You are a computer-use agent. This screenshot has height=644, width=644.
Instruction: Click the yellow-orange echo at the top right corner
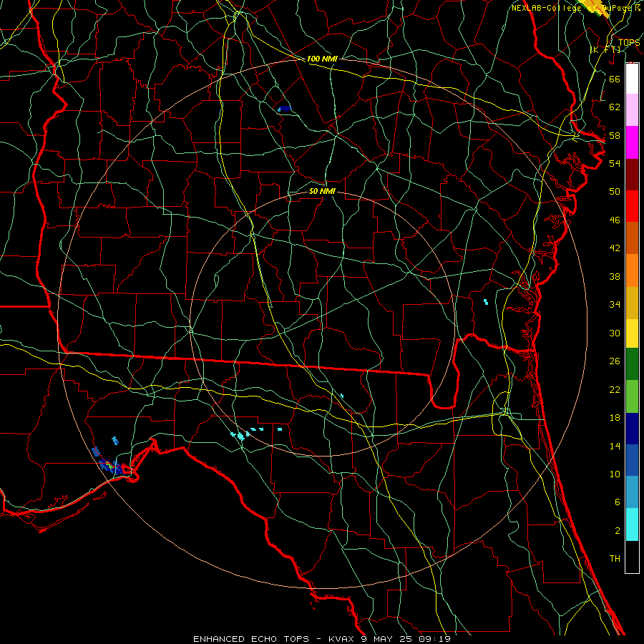click(595, 8)
